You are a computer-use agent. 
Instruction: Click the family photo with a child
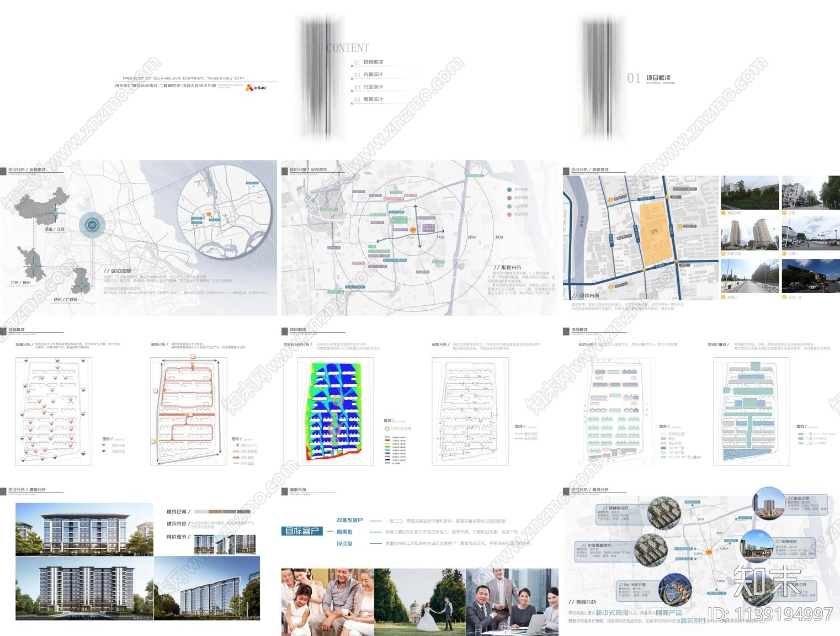328,602
